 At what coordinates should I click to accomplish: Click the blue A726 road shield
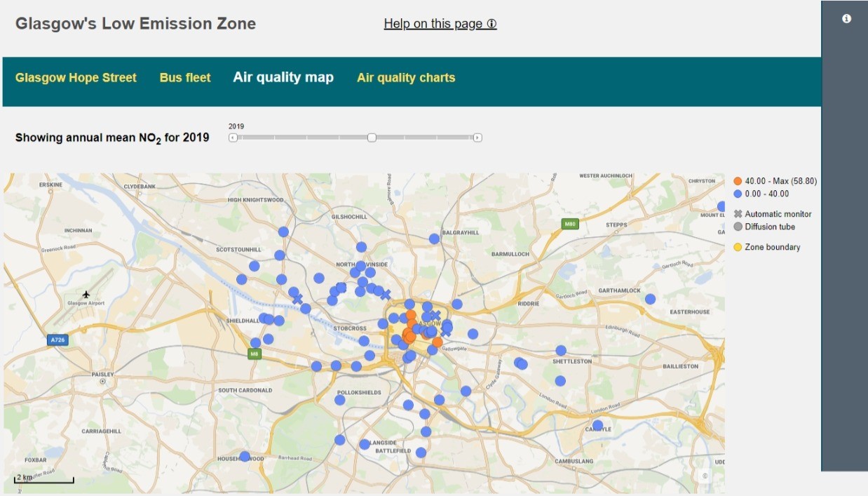click(57, 340)
